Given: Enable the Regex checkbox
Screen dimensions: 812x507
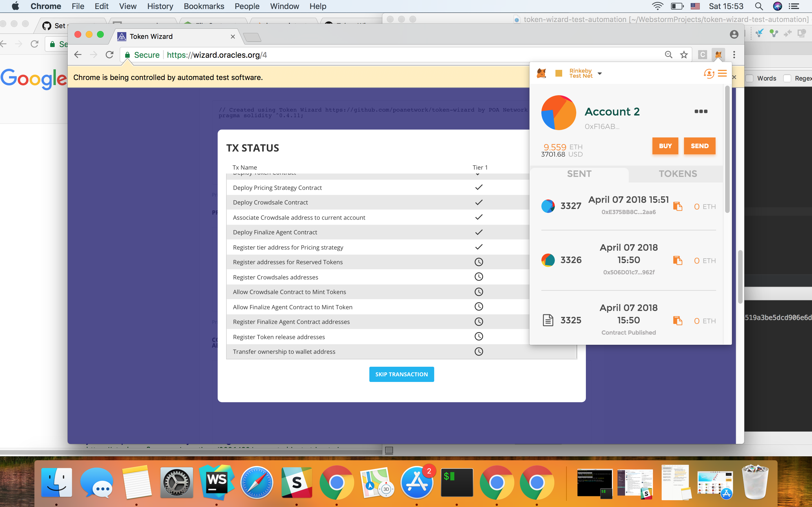Looking at the screenshot, I should click(x=787, y=78).
